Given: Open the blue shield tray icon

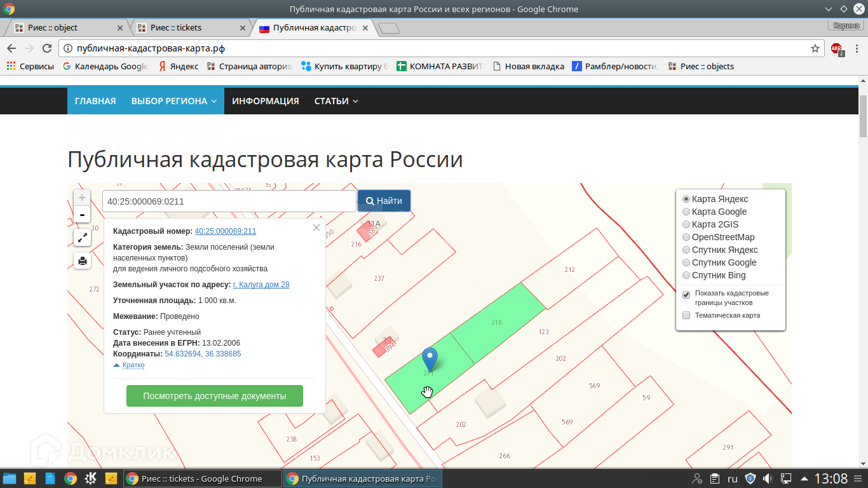Looking at the screenshot, I should (750, 478).
